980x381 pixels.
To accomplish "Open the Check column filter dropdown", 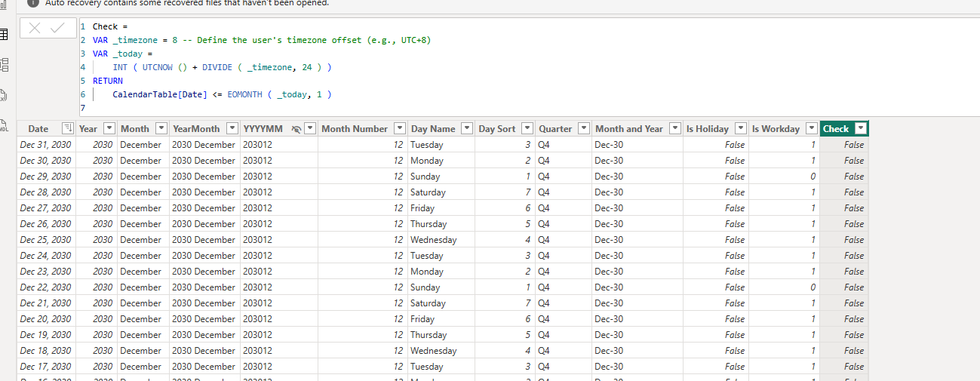I will point(860,129).
